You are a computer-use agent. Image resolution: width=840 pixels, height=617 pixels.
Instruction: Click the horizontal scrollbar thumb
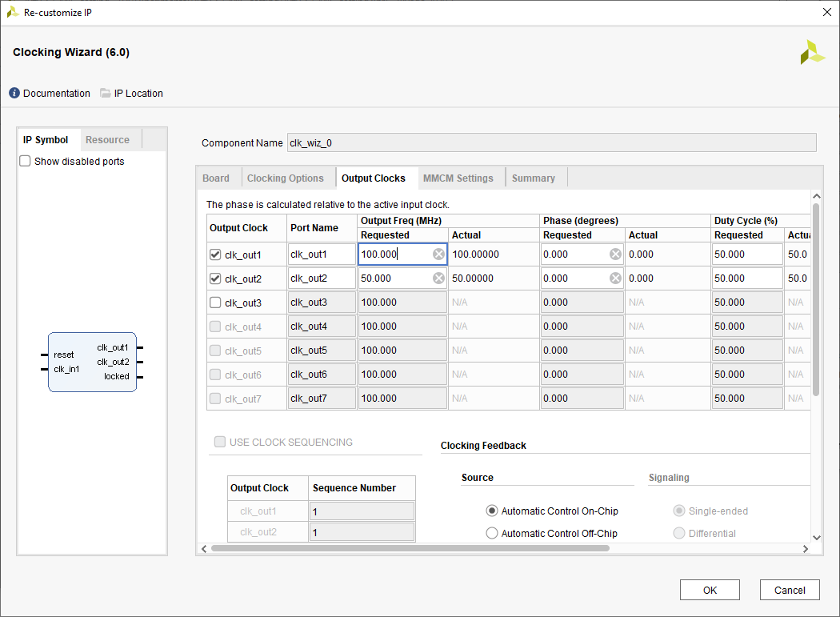(x=410, y=548)
